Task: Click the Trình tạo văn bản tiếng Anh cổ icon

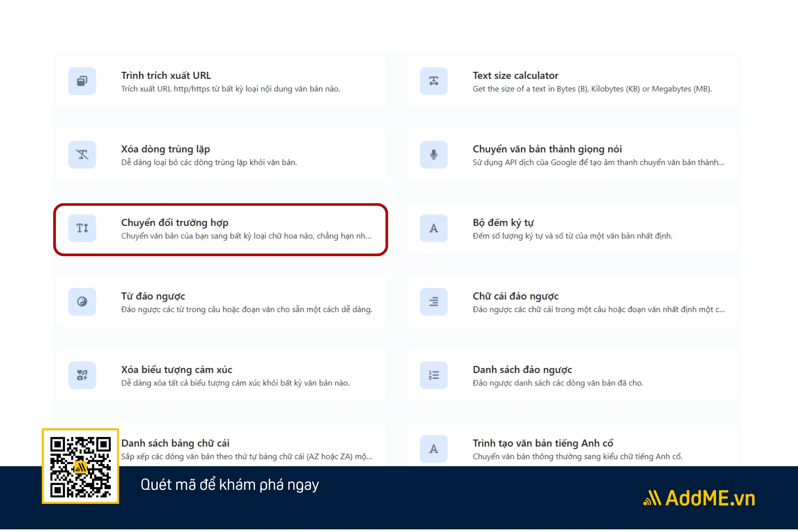Action: click(x=434, y=449)
